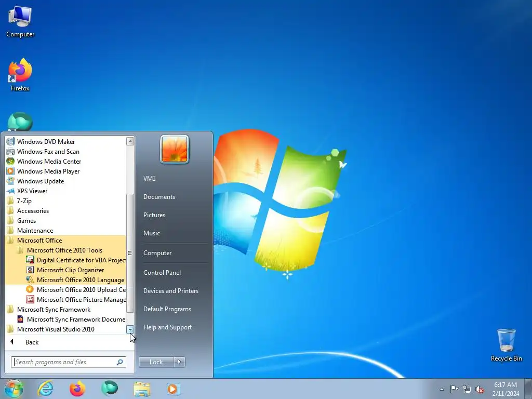Open the teal globe app in taskbar
Viewport: 532px width, 399px height.
pos(109,389)
